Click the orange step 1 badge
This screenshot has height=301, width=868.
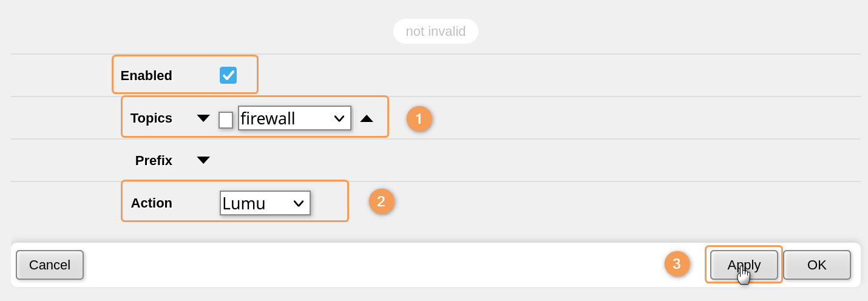(419, 119)
